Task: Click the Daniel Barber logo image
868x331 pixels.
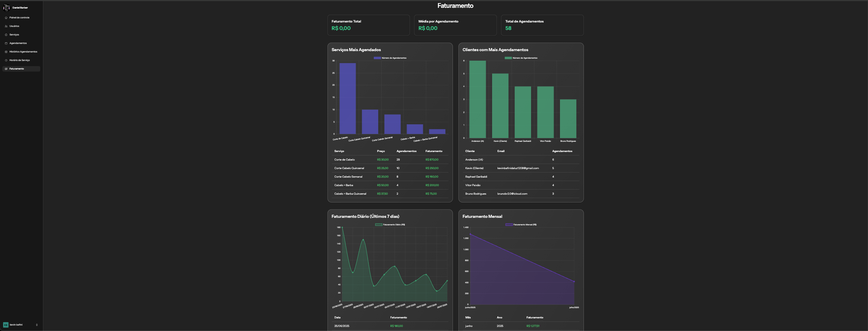Action: coord(6,8)
